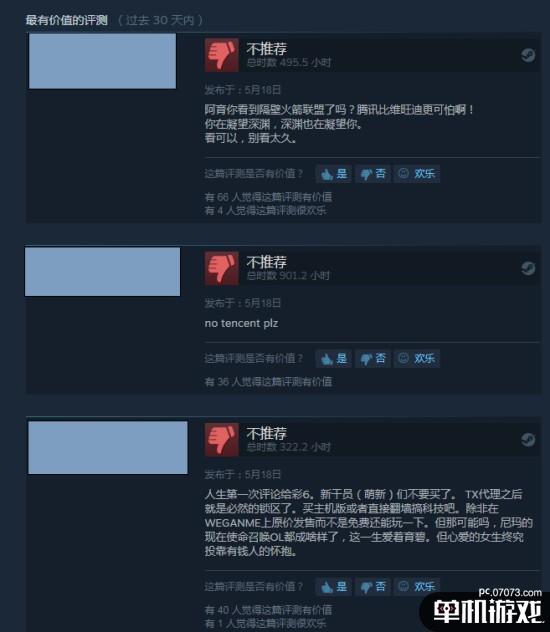Mark first review as 欢乐 (funny)
The image size is (550, 632).
[417, 174]
